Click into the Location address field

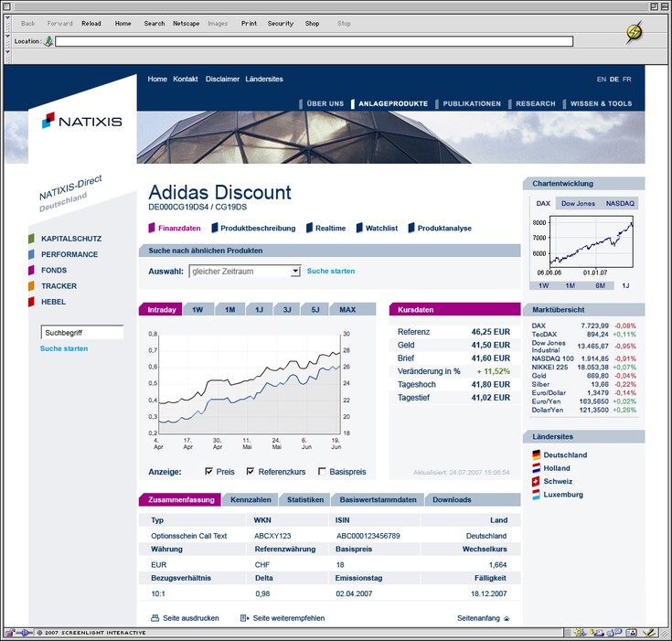pyautogui.click(x=314, y=41)
